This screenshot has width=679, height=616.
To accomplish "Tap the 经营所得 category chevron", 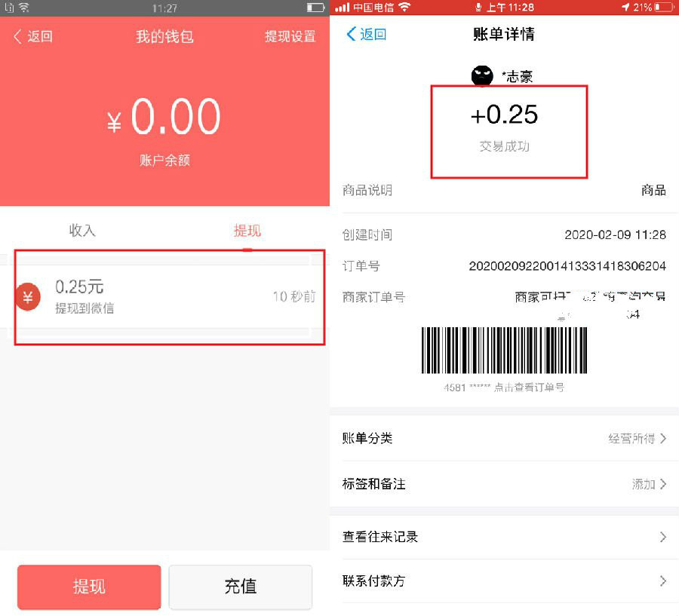I will click(663, 439).
